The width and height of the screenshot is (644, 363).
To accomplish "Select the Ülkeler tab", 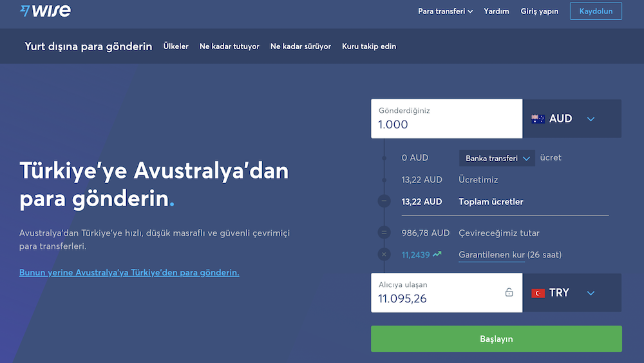I will pyautogui.click(x=176, y=46).
